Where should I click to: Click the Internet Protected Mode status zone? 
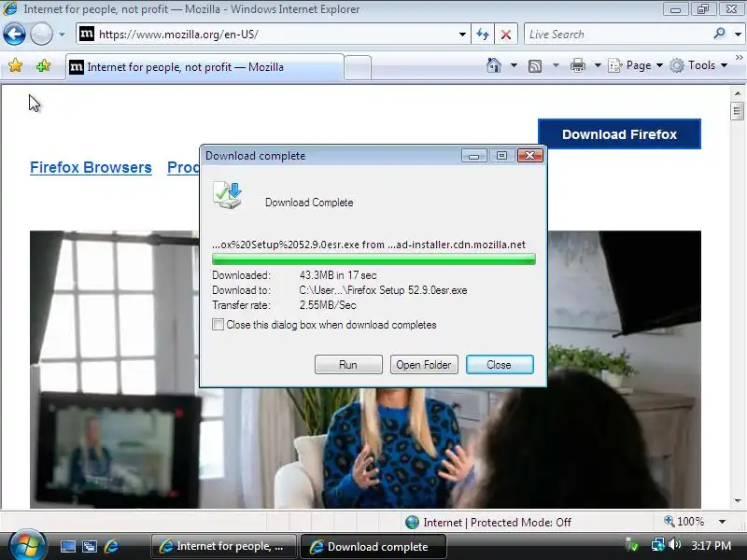coord(487,523)
